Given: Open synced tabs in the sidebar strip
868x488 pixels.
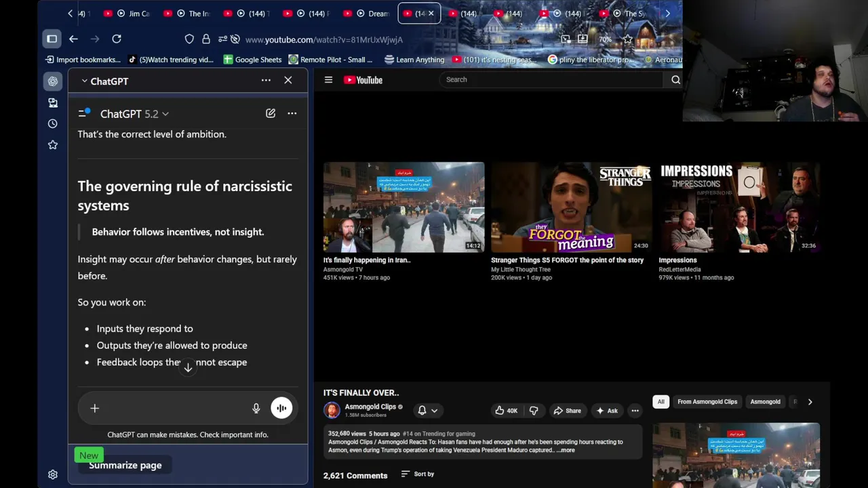Looking at the screenshot, I should coord(53,102).
